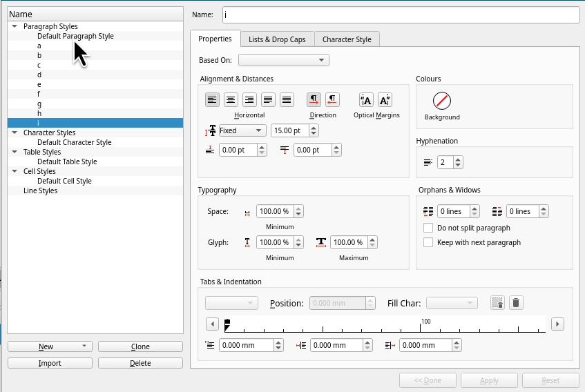Check Keep with next paragraph
Image resolution: width=585 pixels, height=392 pixels.
(428, 242)
